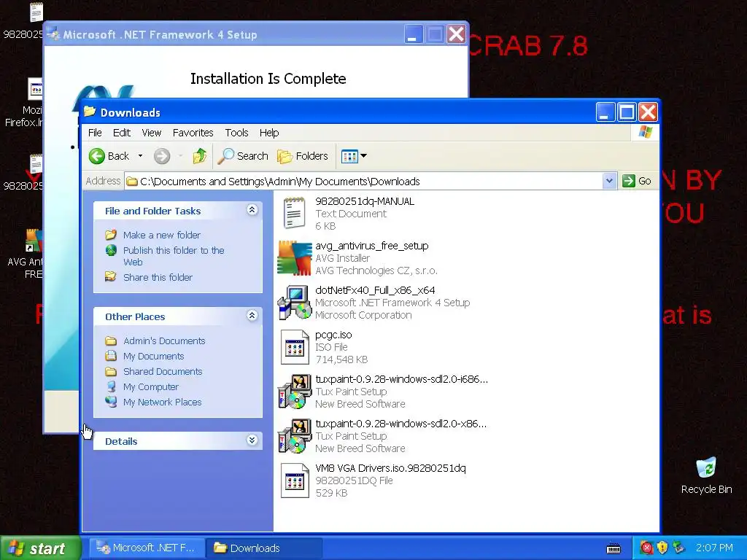Select the tuxpaint x86 setup icon
This screenshot has width=747, height=560.
tap(295, 436)
